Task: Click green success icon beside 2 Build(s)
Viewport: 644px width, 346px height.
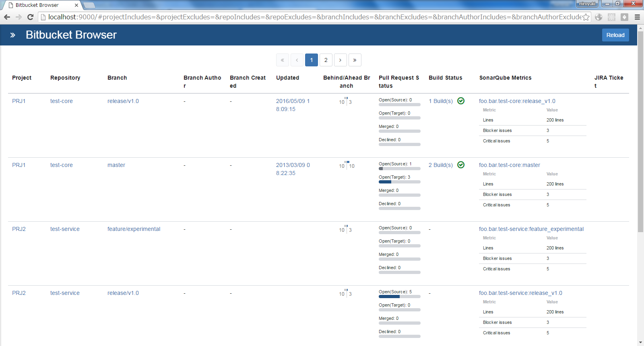Action: click(x=461, y=165)
